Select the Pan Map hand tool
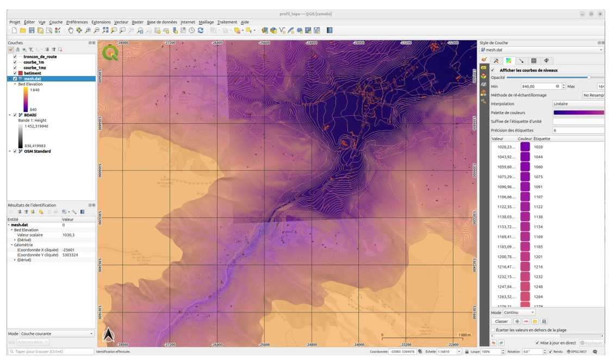The width and height of the screenshot is (615, 364). [71, 30]
